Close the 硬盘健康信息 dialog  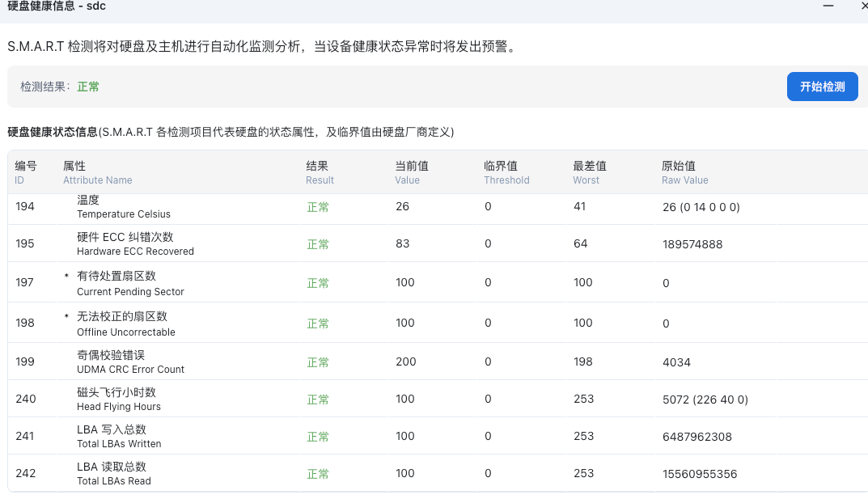tap(862, 6)
